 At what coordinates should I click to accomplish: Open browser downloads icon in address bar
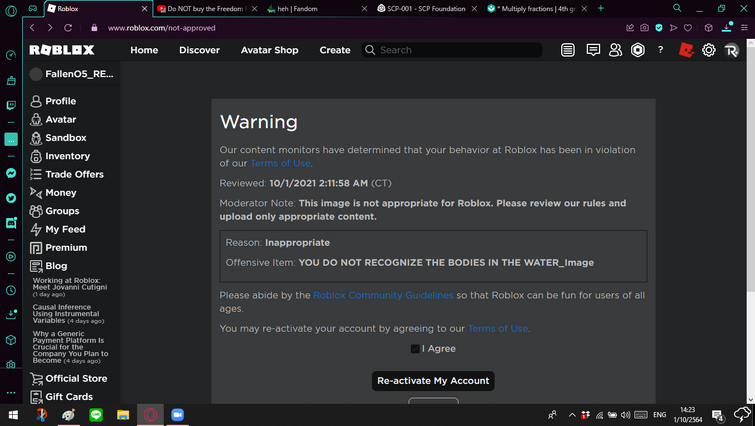pos(727,27)
